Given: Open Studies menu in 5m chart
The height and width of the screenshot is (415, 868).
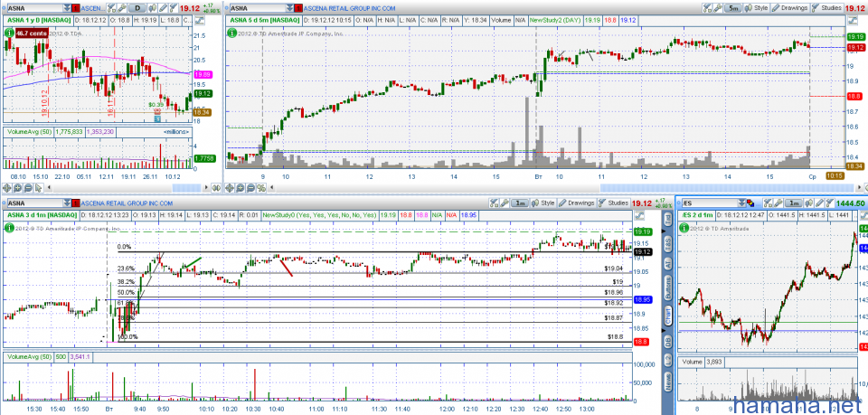Looking at the screenshot, I should [x=827, y=8].
